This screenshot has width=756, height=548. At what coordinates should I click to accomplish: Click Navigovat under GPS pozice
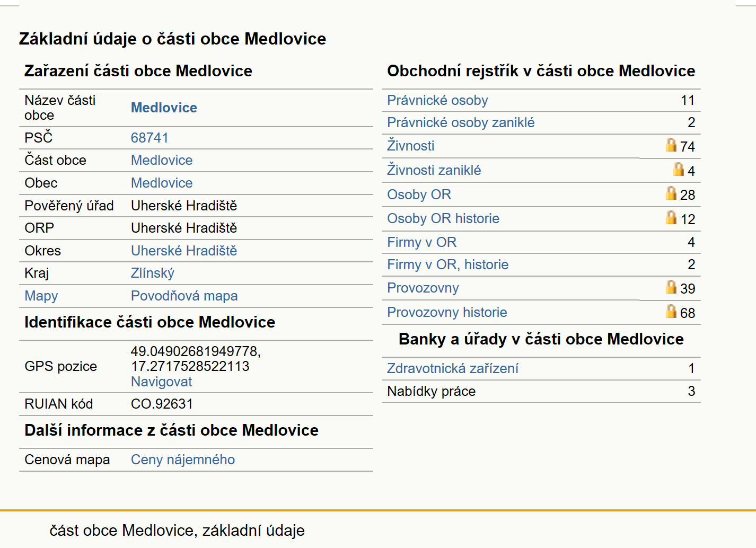click(x=161, y=382)
